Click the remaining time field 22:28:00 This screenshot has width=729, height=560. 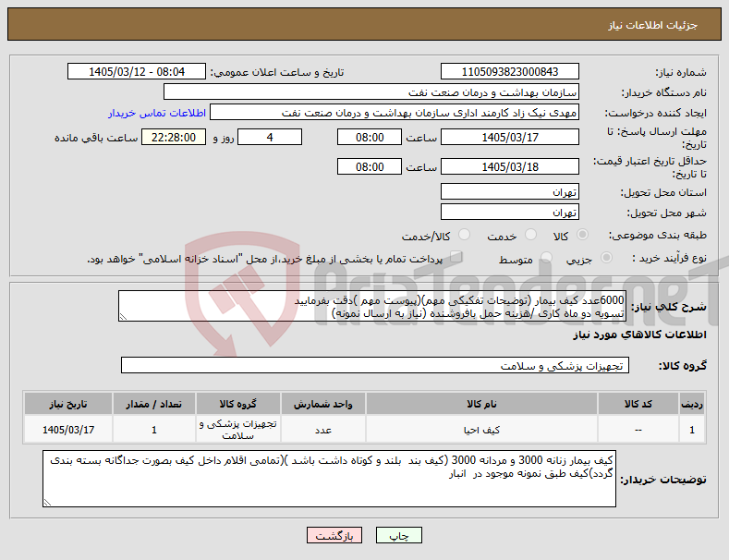click(174, 137)
